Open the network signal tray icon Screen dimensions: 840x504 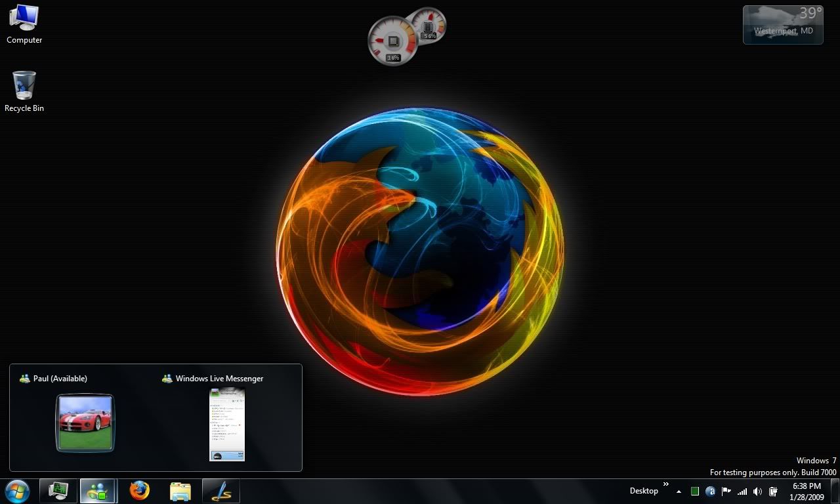pyautogui.click(x=742, y=492)
